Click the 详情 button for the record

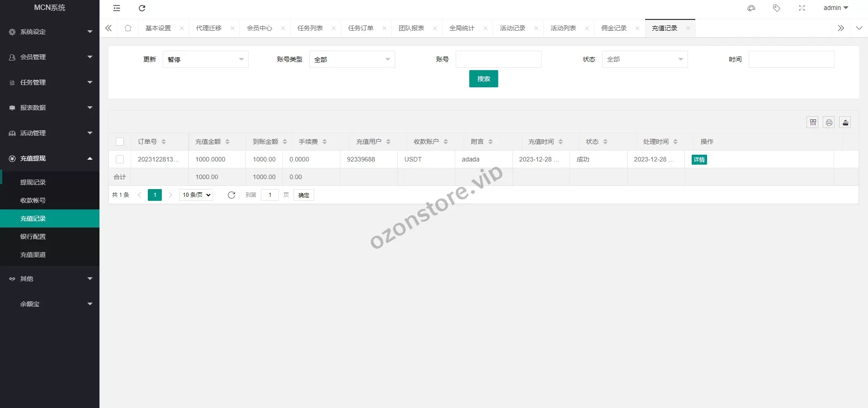point(699,160)
